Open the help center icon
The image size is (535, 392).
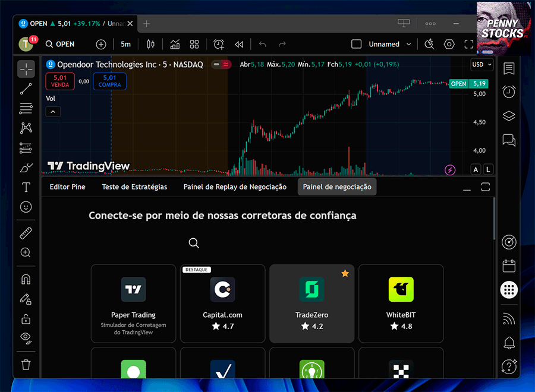(x=509, y=367)
